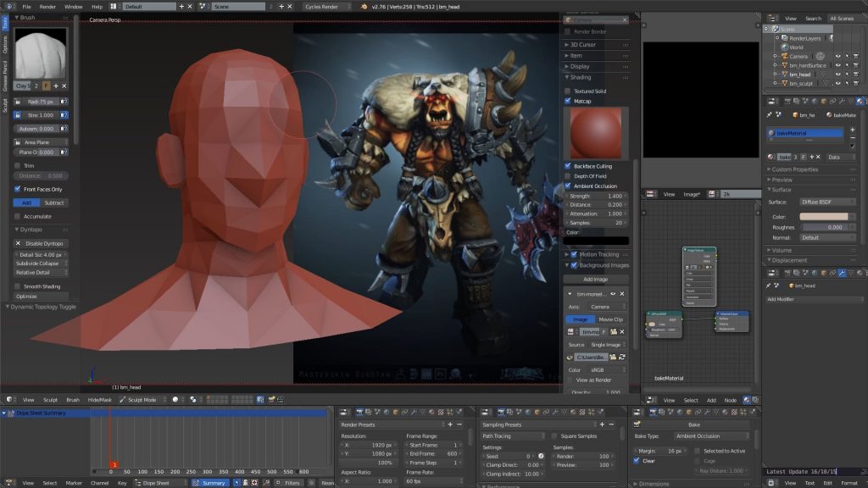Click the Movie Clip source button

point(610,319)
